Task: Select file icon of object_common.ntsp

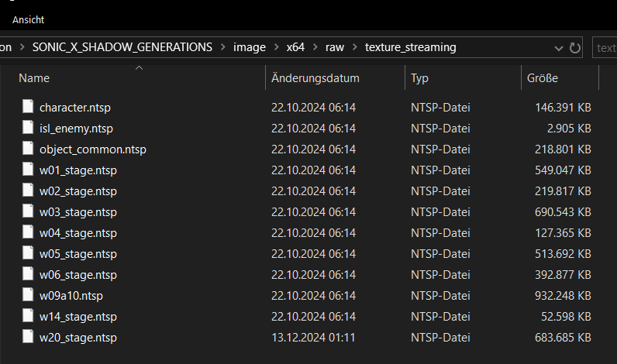Action: 28,148
